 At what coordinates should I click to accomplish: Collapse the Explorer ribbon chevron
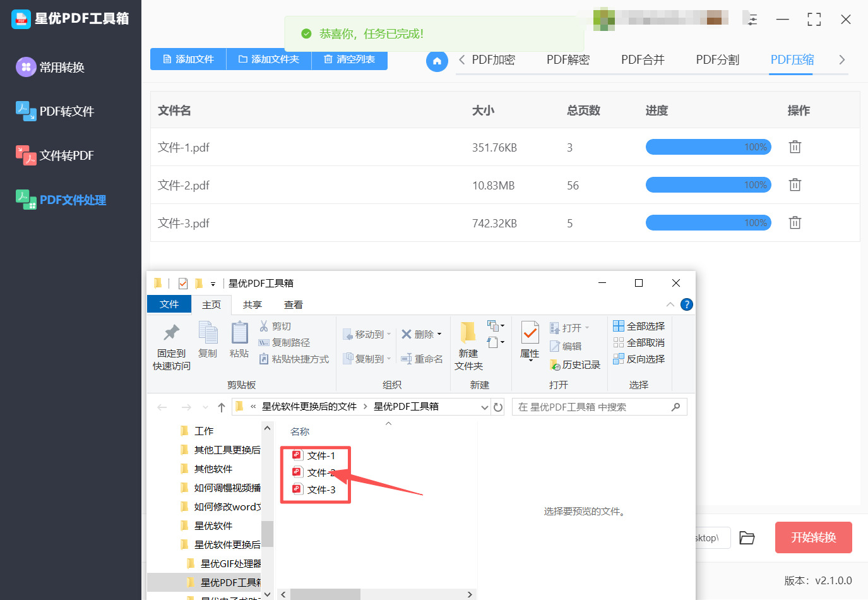click(670, 304)
